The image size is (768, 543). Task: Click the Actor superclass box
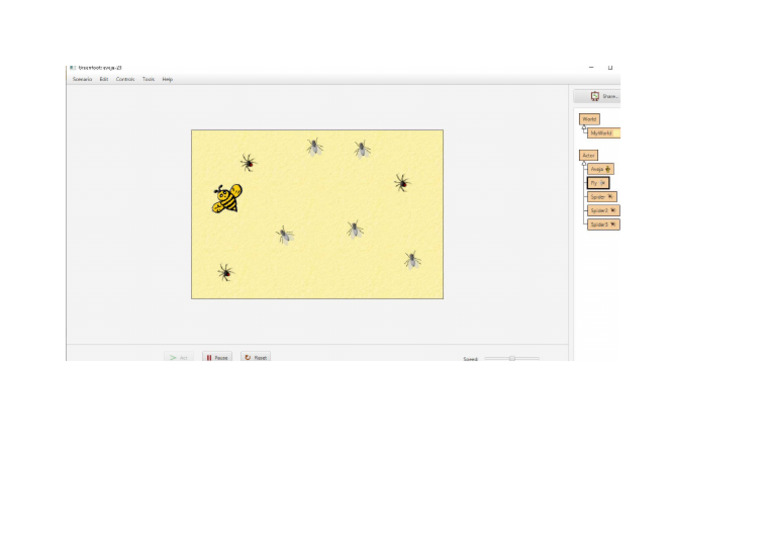[x=588, y=155]
